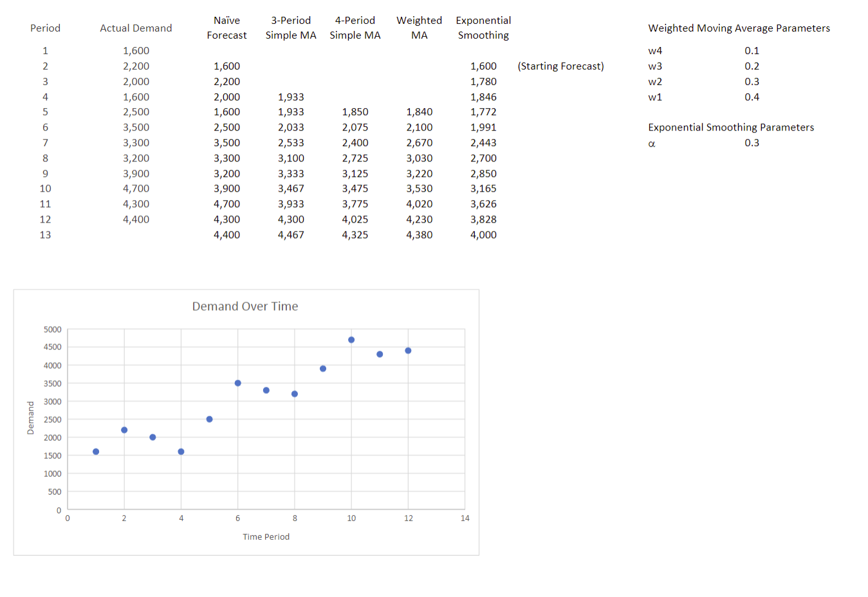Click weighted MA value 1,840
This screenshot has height=597, width=868.
(x=420, y=112)
